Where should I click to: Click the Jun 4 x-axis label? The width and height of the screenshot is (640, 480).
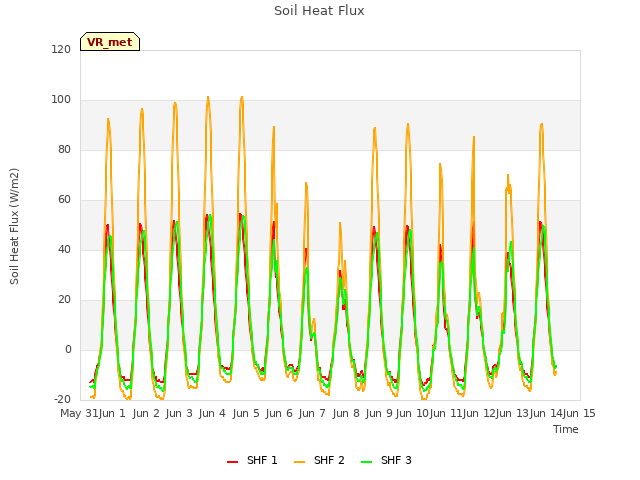coord(212,413)
